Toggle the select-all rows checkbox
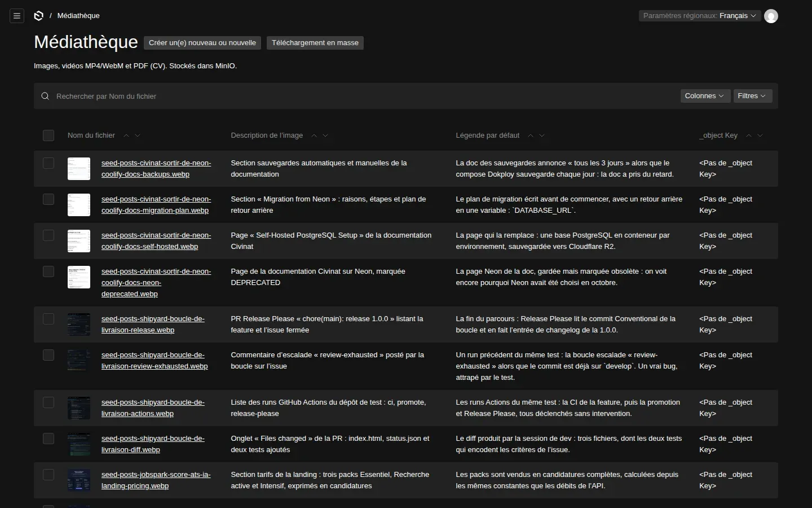 click(48, 135)
